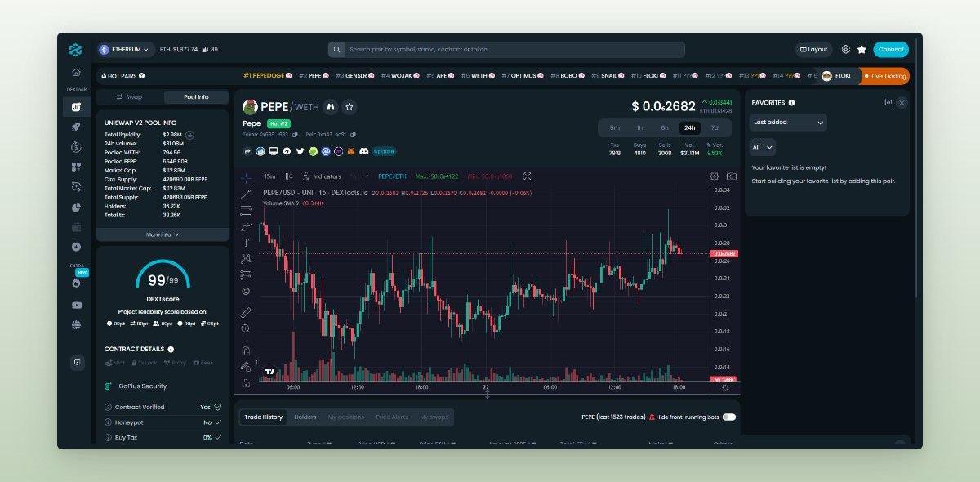The width and height of the screenshot is (980, 482).
Task: Toggle Hide front-running bots switch
Action: (728, 417)
